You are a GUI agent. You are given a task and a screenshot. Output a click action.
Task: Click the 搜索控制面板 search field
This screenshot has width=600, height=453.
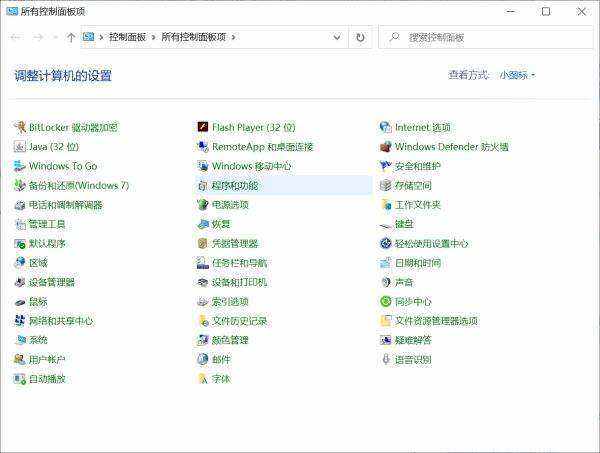tap(486, 37)
